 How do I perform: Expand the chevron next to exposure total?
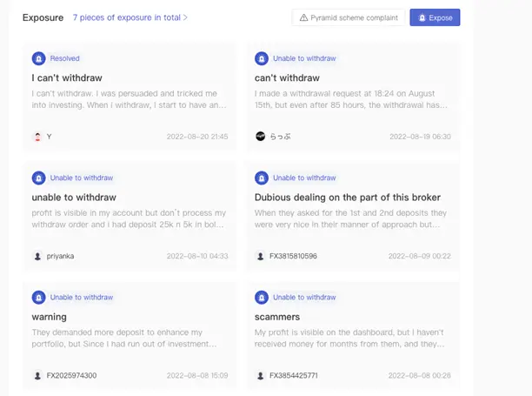[186, 17]
